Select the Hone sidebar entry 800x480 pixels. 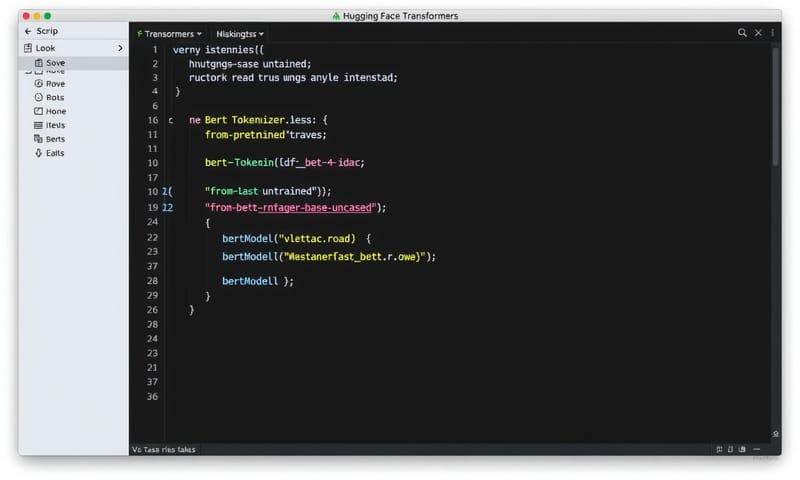[x=54, y=112]
